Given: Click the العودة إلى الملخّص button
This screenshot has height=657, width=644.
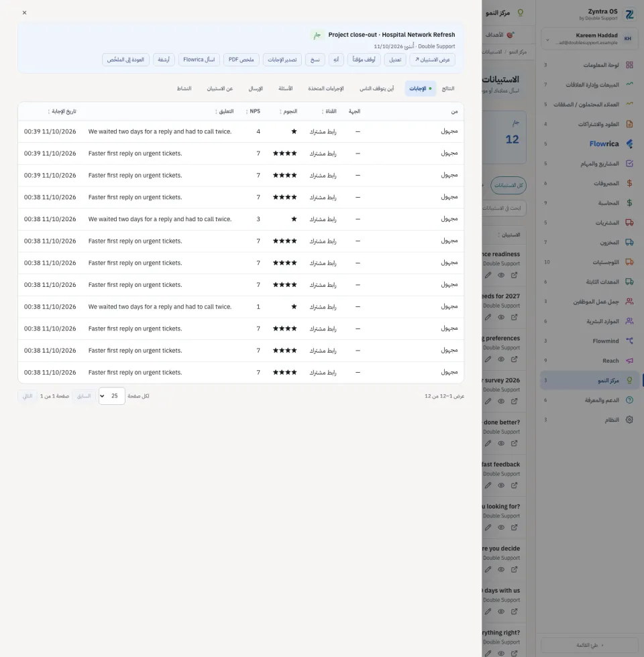Looking at the screenshot, I should click(x=125, y=60).
